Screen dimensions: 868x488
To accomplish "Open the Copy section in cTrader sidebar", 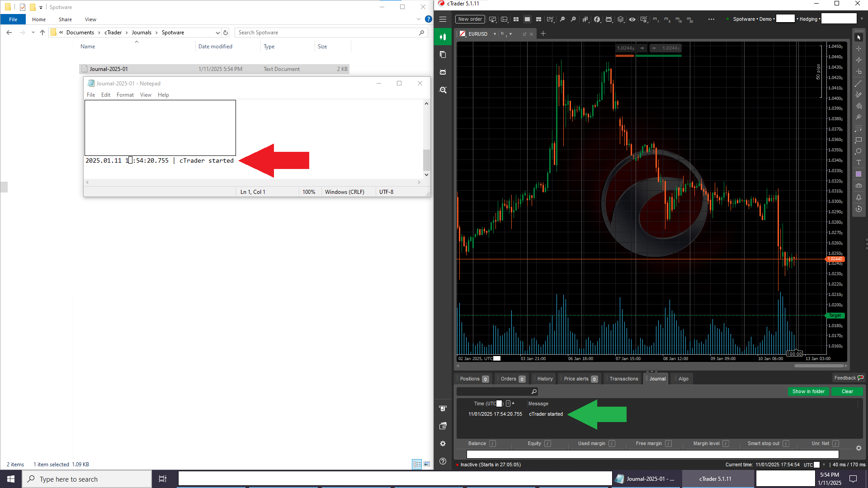I will [443, 55].
